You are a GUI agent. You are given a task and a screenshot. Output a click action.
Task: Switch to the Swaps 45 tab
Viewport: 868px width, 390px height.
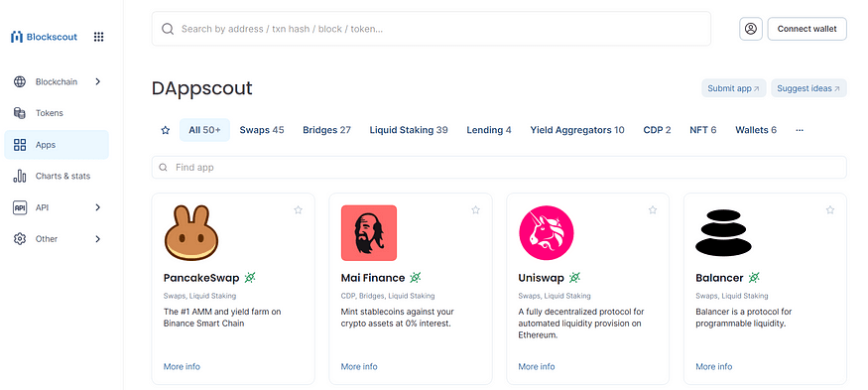click(262, 130)
